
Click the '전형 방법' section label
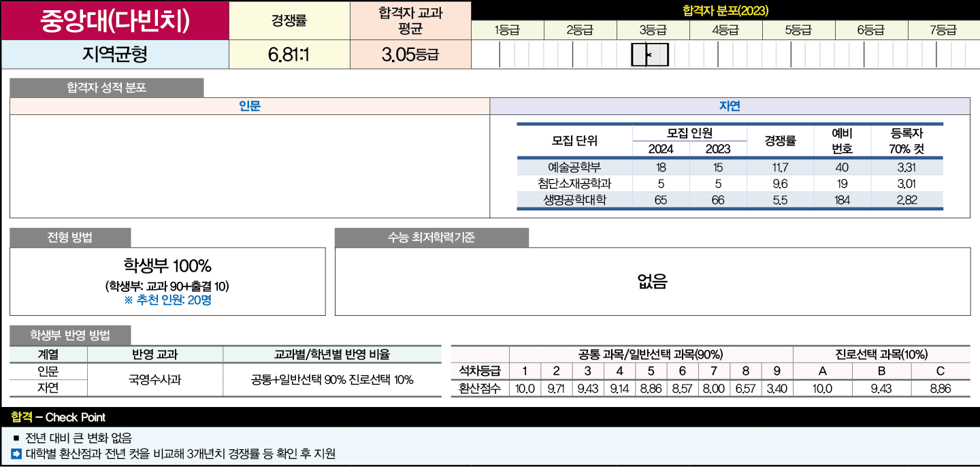point(70,238)
